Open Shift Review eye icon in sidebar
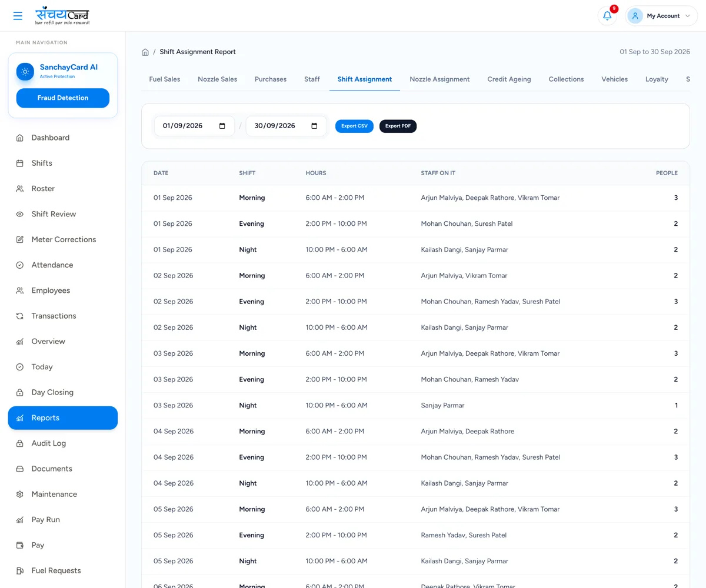This screenshot has width=706, height=588. click(19, 214)
